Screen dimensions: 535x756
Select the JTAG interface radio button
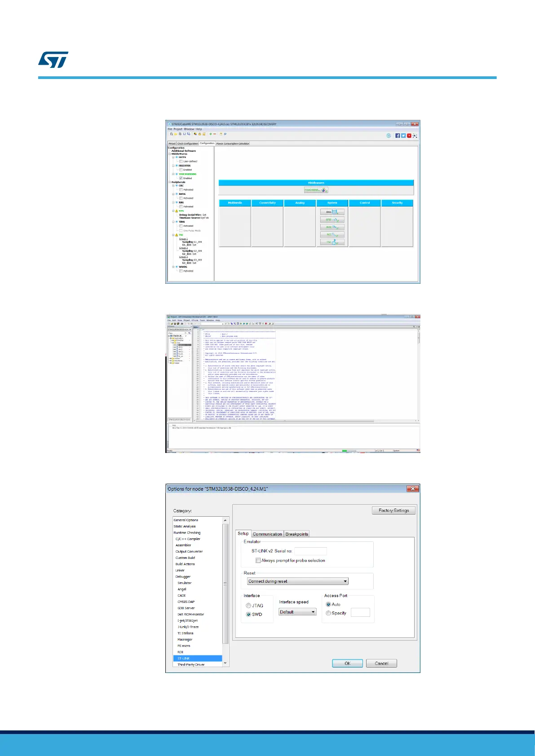coord(248,606)
